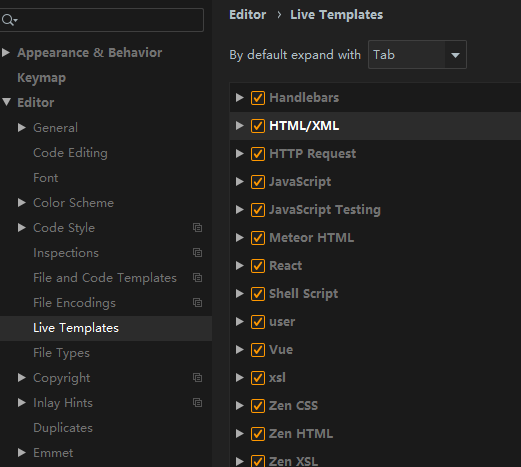Select Live Templates in the sidebar
This screenshot has width=521, height=467.
click(76, 328)
